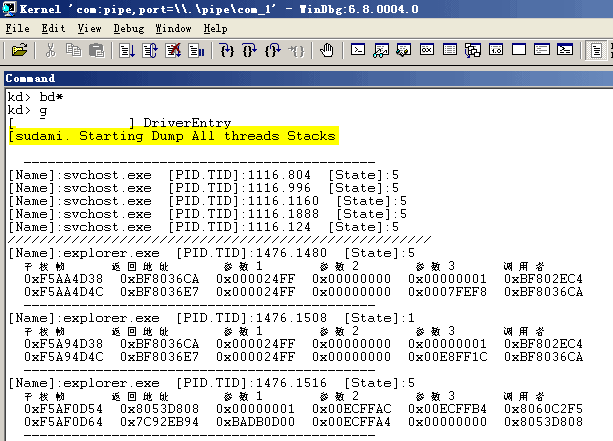This screenshot has width=613, height=441.
Task: Click the Step Out braces icon
Action: [x=272, y=50]
